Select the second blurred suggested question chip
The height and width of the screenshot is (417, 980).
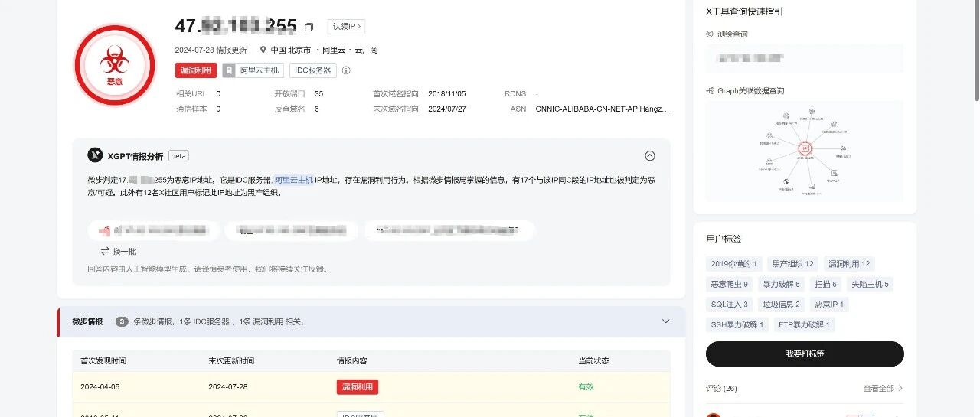(x=292, y=230)
